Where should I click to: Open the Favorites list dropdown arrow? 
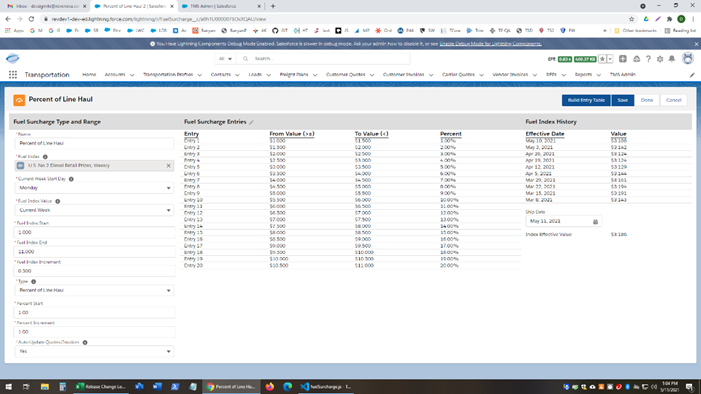[x=610, y=59]
